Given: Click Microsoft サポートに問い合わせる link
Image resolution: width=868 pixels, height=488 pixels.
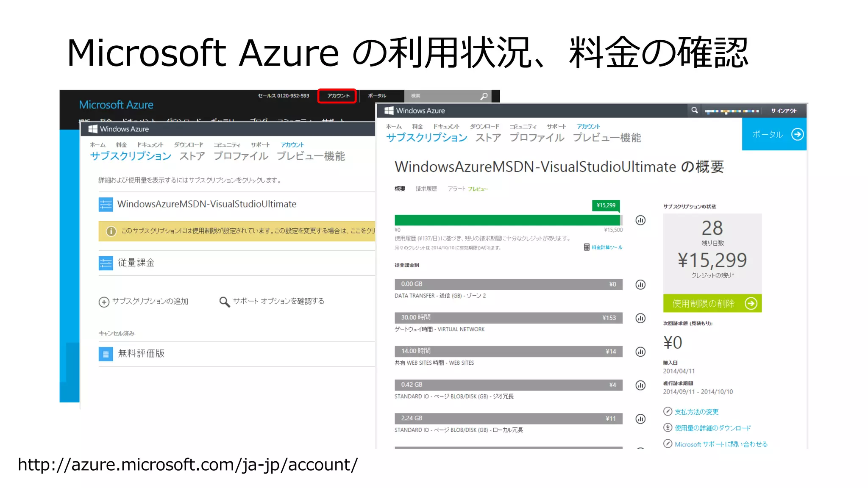Looking at the screenshot, I should [721, 444].
